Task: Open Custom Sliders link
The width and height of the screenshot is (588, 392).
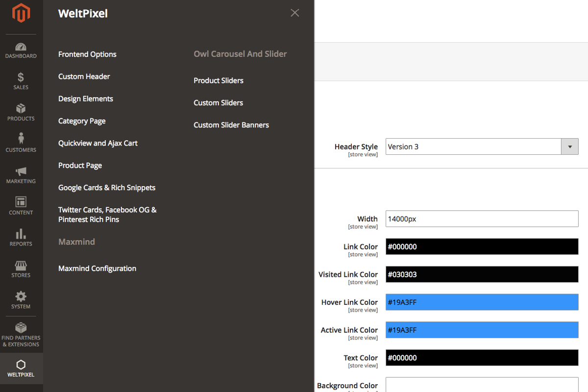Action: pos(219,103)
